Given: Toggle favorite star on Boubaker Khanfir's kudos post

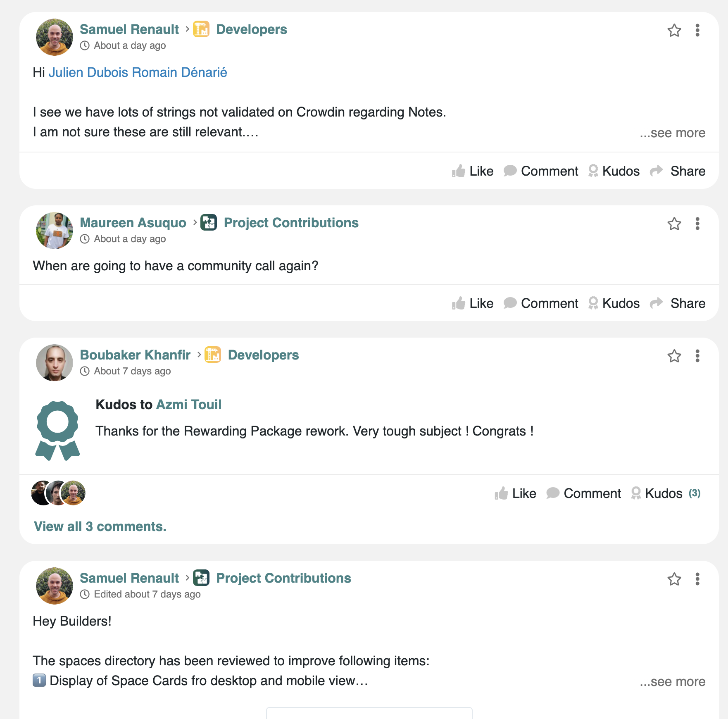Looking at the screenshot, I should point(674,356).
